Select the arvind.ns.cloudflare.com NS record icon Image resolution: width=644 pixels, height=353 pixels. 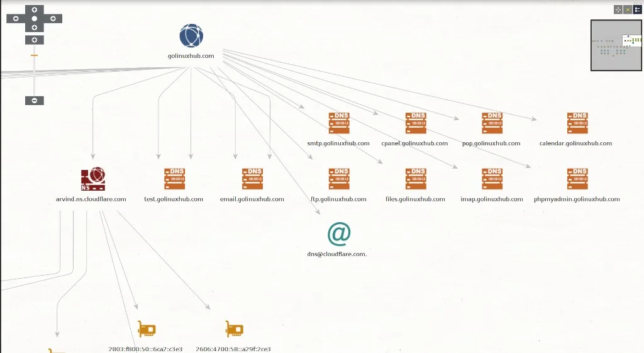point(93,179)
